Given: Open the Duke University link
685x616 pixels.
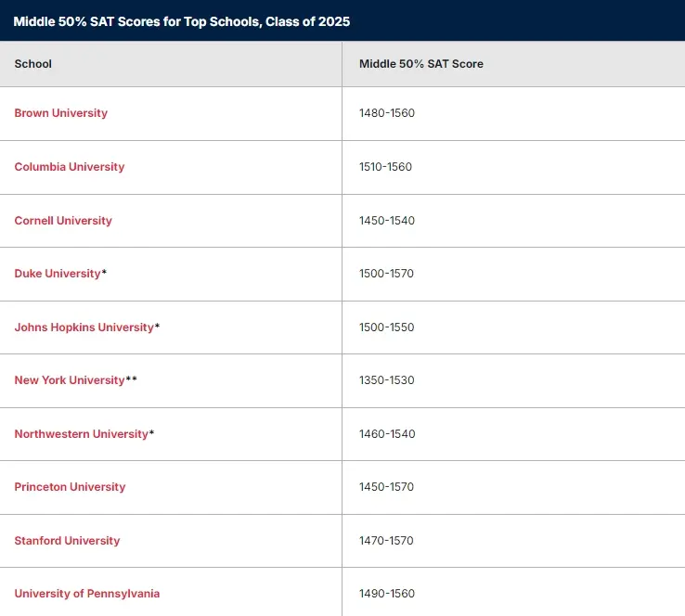Looking at the screenshot, I should click(58, 274).
